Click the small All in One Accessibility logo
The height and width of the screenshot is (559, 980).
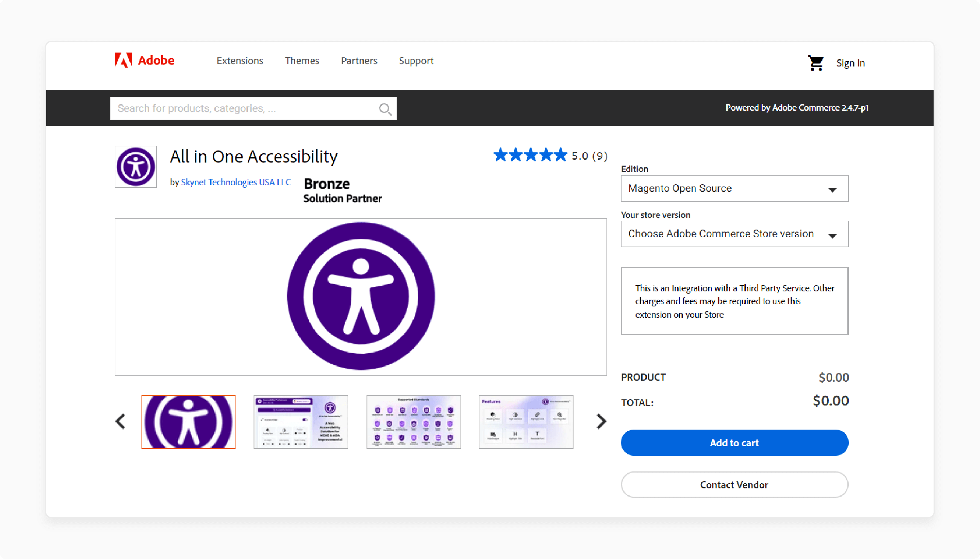pyautogui.click(x=136, y=167)
